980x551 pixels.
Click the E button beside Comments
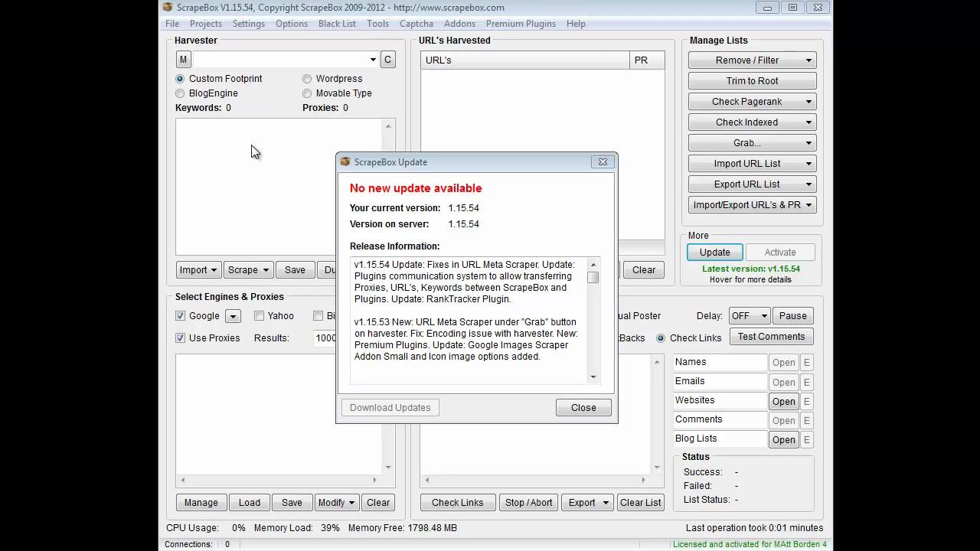click(x=807, y=421)
